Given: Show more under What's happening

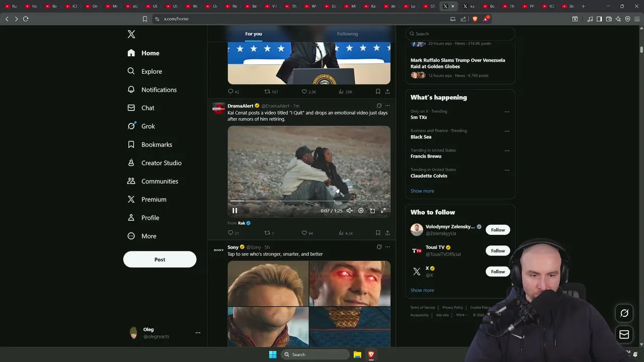Looking at the screenshot, I should click(422, 191).
